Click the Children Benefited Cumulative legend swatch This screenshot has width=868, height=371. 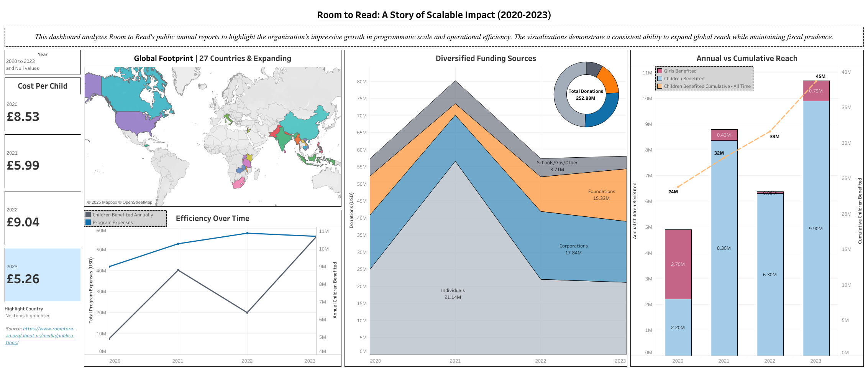tap(660, 86)
